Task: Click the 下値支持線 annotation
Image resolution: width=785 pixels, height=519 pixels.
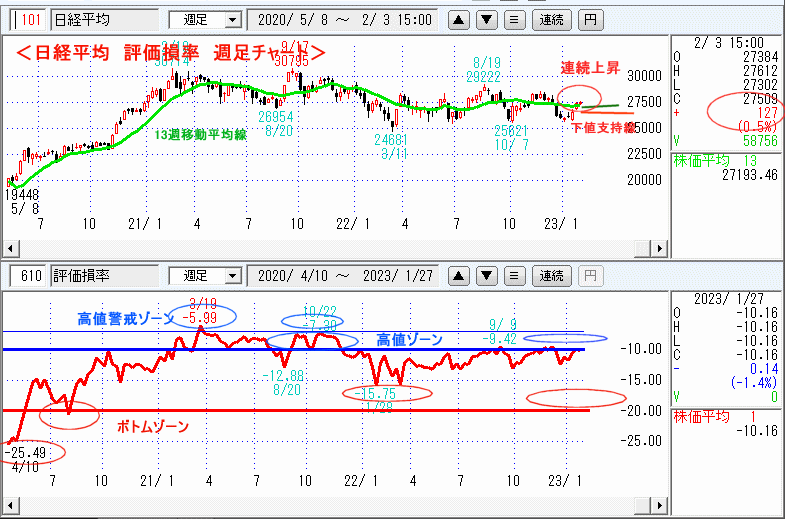Action: tap(603, 128)
